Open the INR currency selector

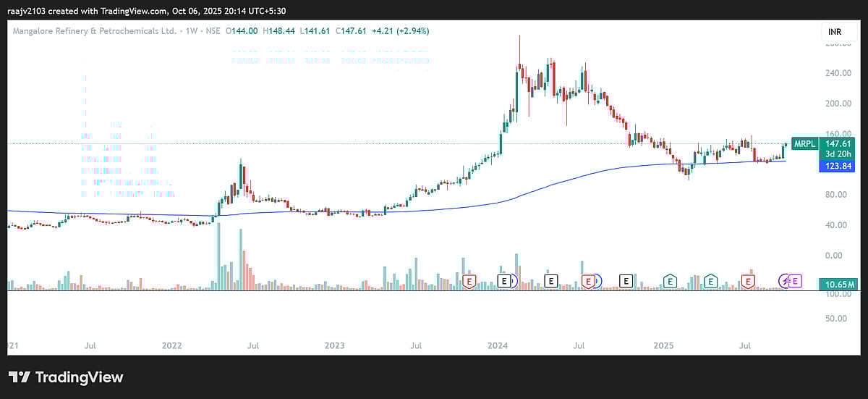pos(833,32)
